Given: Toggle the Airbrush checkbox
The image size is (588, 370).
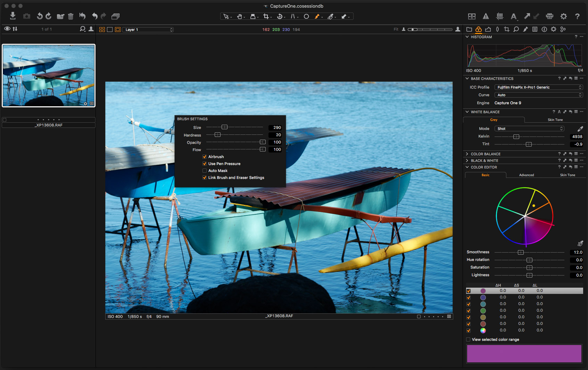Looking at the screenshot, I should tap(205, 157).
